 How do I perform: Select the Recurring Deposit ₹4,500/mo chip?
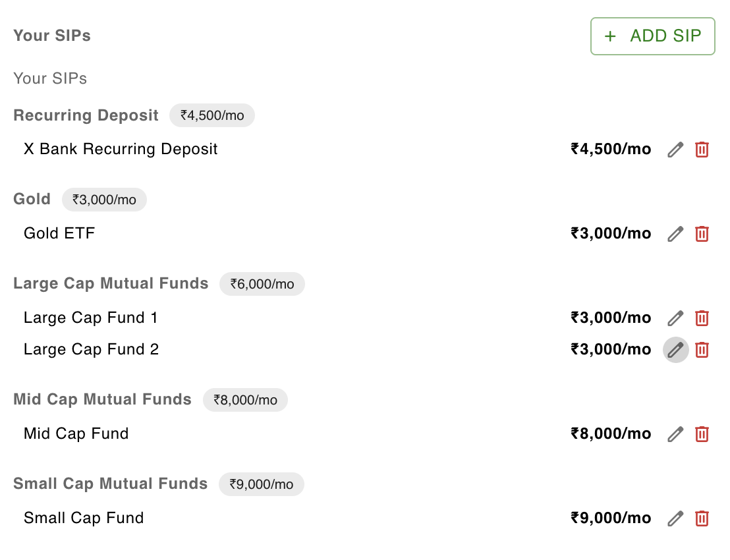212,115
